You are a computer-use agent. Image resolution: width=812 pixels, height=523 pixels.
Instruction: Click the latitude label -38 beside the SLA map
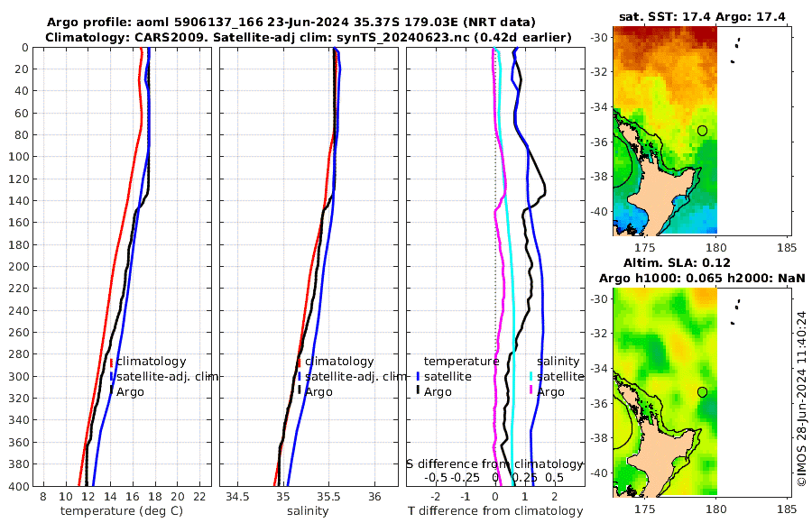pyautogui.click(x=599, y=438)
